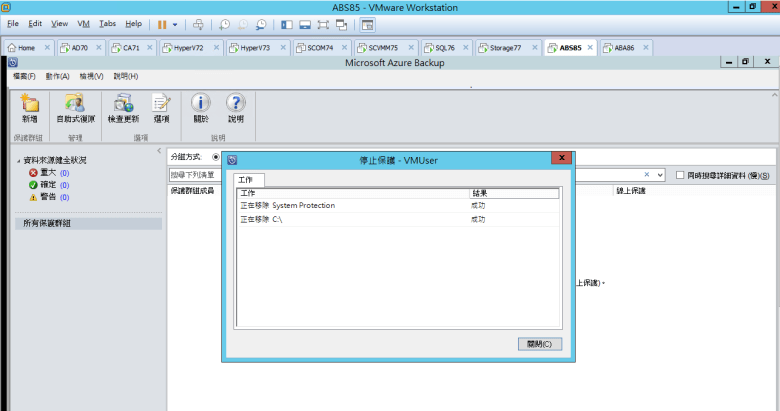Click the 關閉(C) button in dialog
780x411 pixels.
[539, 343]
